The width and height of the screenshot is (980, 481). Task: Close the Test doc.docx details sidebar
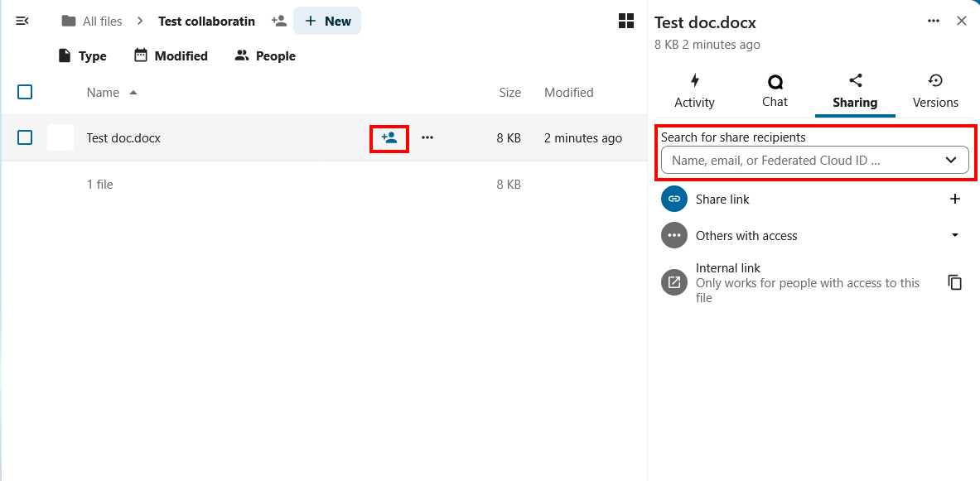click(x=962, y=22)
